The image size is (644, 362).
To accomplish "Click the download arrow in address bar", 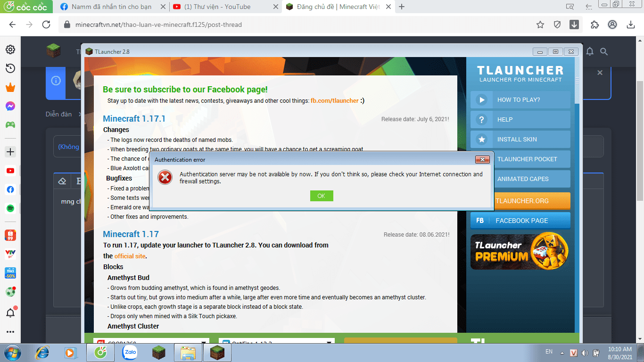I will [574, 25].
